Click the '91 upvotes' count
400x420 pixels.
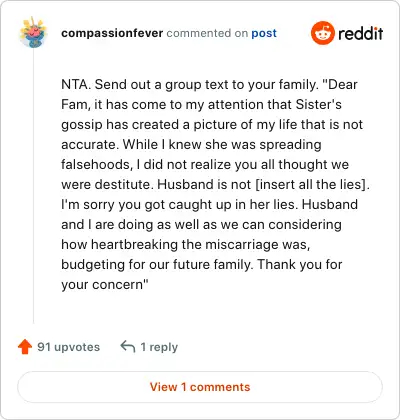68,347
